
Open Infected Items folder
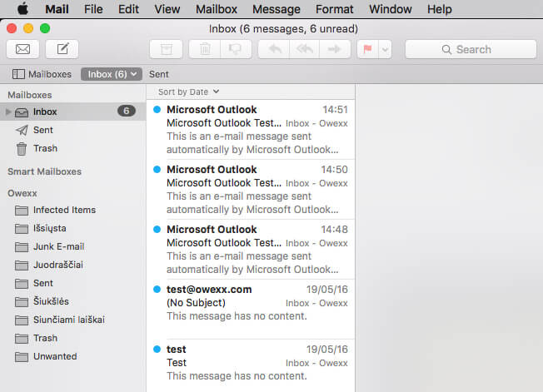(72, 210)
